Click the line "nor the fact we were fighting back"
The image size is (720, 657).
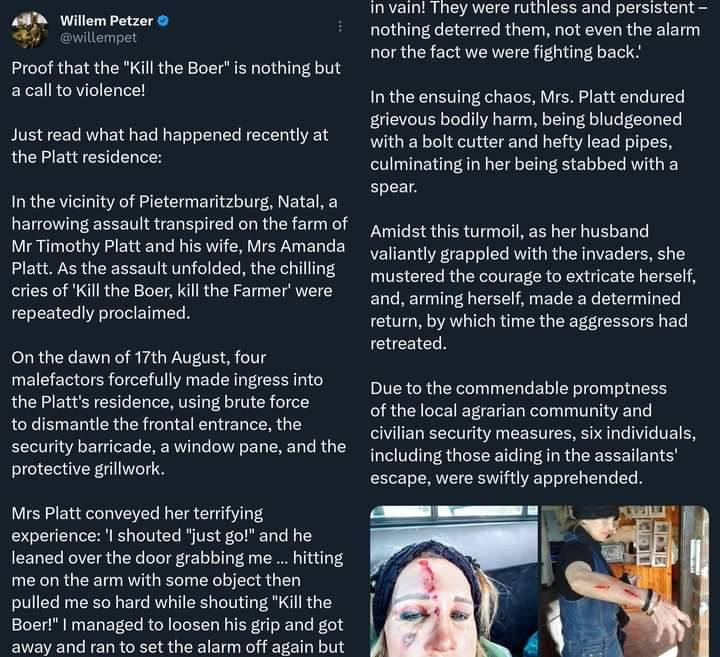click(x=505, y=52)
